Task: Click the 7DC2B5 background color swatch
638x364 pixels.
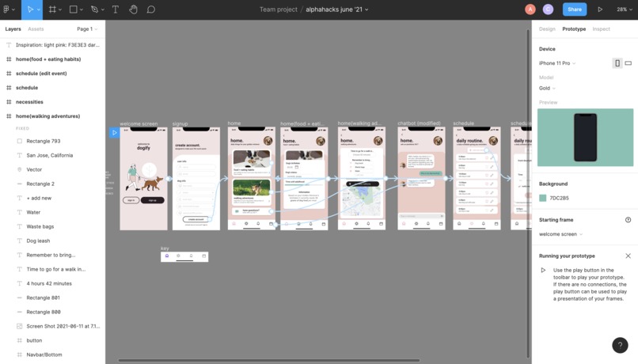Action: point(542,198)
